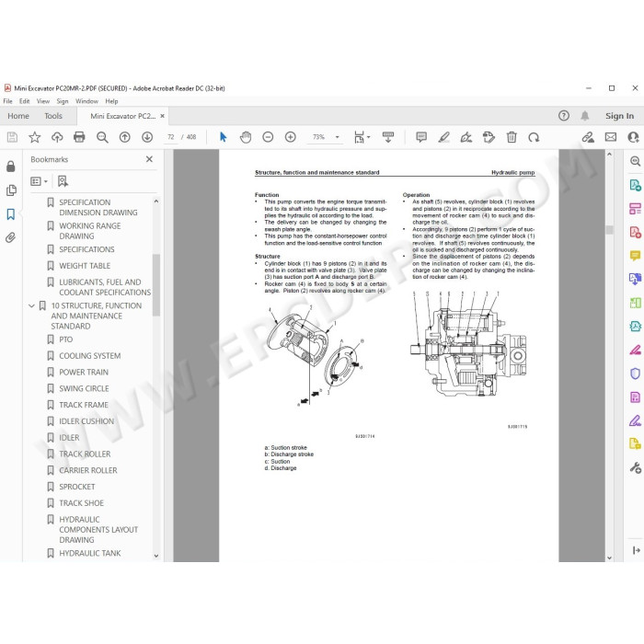Click the bookmarks list scrollbar thumb
Viewport: 644px width, 644px height.
(x=156, y=285)
